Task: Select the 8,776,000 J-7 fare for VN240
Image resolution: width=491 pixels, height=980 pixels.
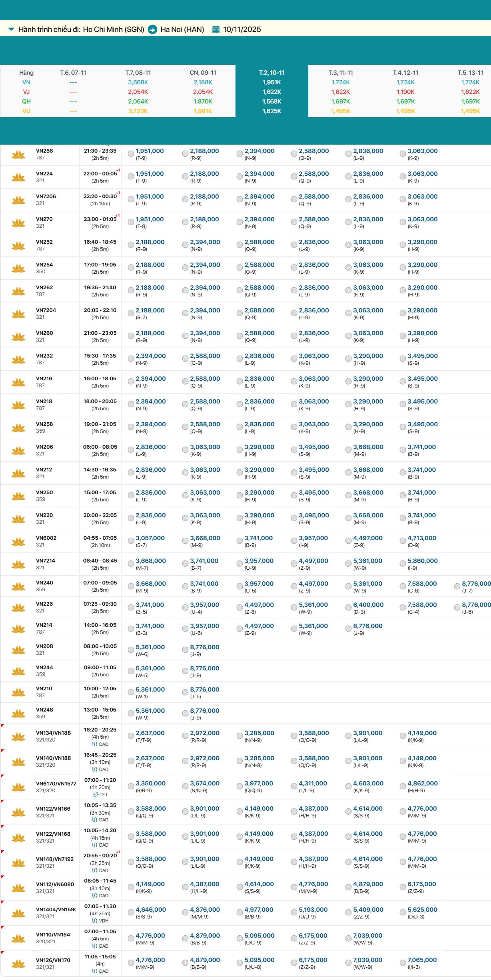Action: pos(457,586)
